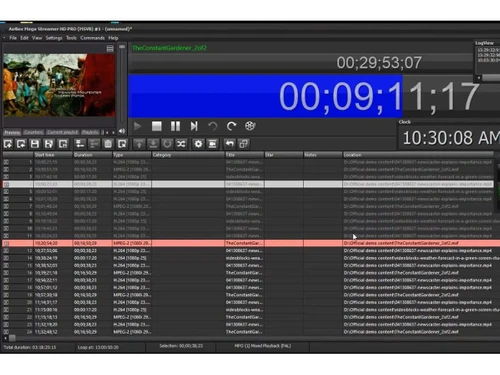Click the LogView scroll left arrow
The width and height of the screenshot is (500, 375).
coord(479,78)
